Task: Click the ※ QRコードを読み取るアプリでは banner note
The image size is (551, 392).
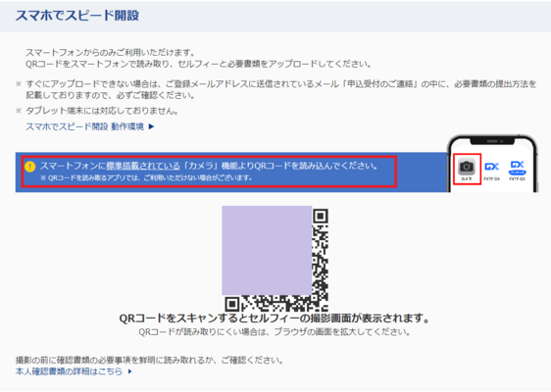Action: pyautogui.click(x=146, y=177)
